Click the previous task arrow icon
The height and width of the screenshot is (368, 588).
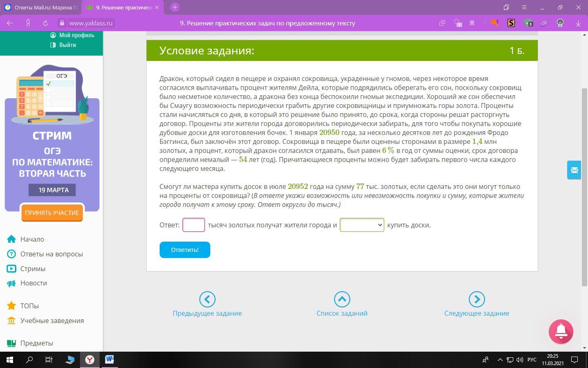coord(207,299)
